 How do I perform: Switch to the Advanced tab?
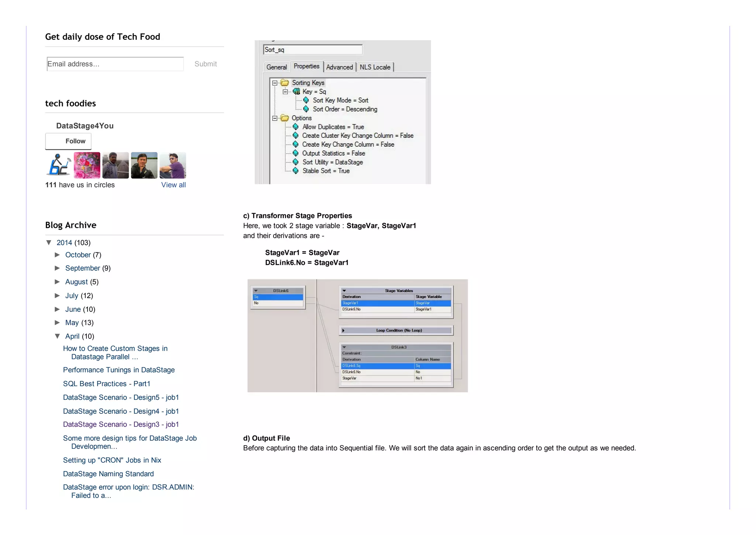[339, 67]
